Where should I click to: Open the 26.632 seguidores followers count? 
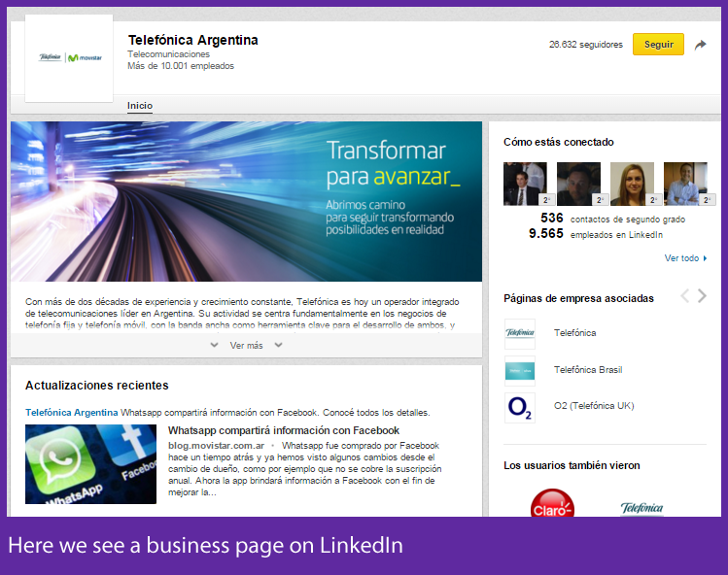tap(585, 45)
